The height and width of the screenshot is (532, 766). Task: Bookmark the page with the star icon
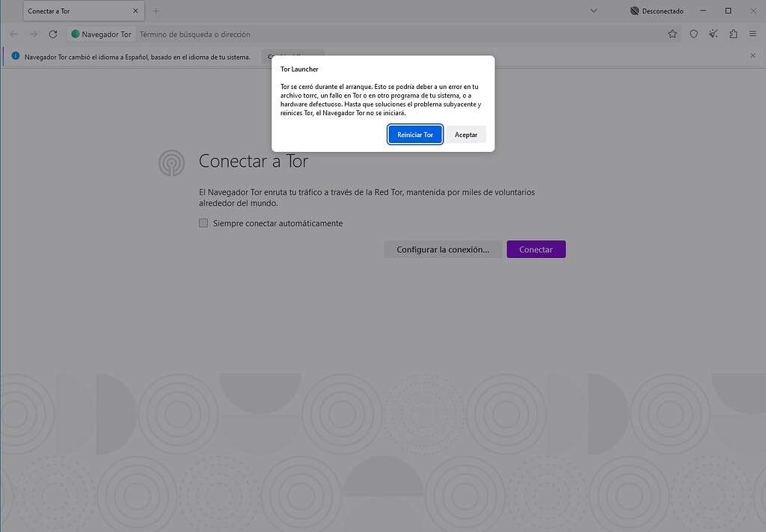tap(672, 34)
